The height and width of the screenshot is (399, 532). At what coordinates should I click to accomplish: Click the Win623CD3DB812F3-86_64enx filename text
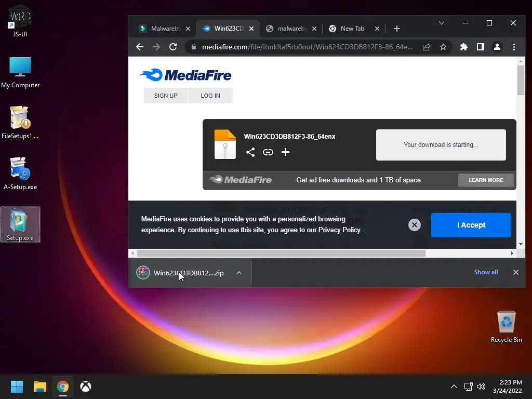[289, 137]
